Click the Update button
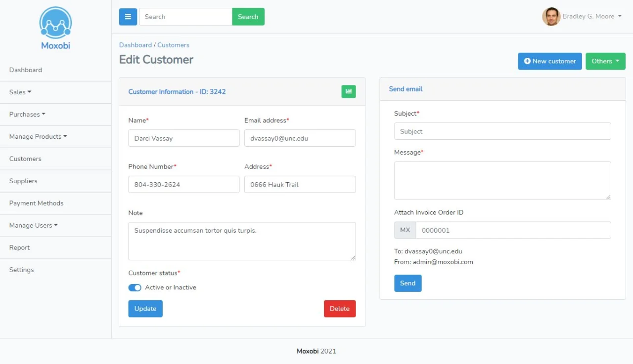Screen dimensions: 633x364 point(145,309)
